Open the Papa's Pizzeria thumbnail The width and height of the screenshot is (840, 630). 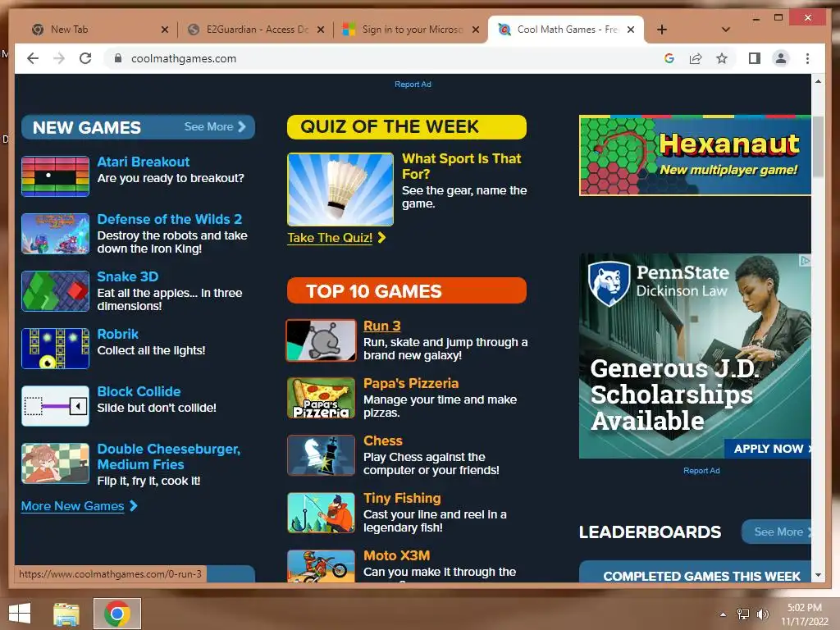321,398
